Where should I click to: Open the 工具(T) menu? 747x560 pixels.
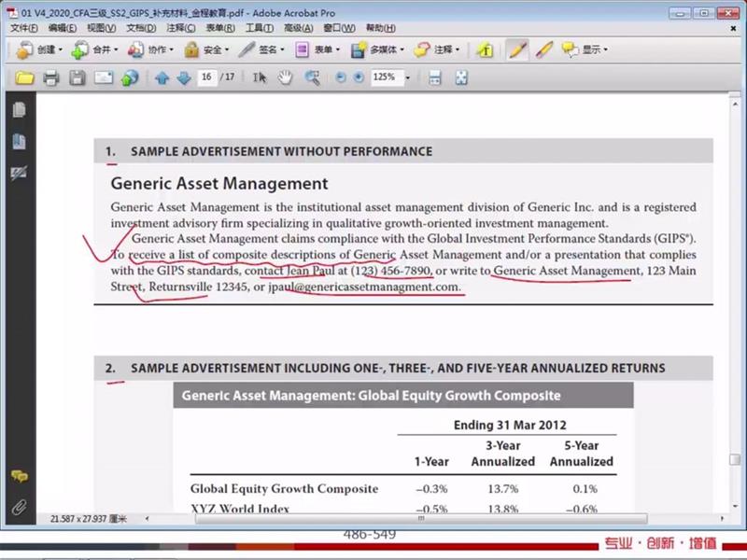(x=260, y=28)
